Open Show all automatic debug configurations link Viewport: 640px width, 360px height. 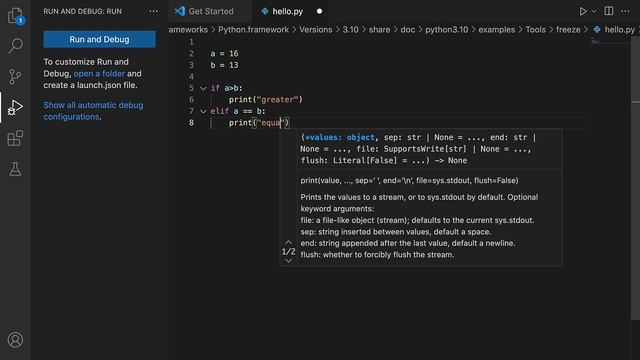pos(93,111)
